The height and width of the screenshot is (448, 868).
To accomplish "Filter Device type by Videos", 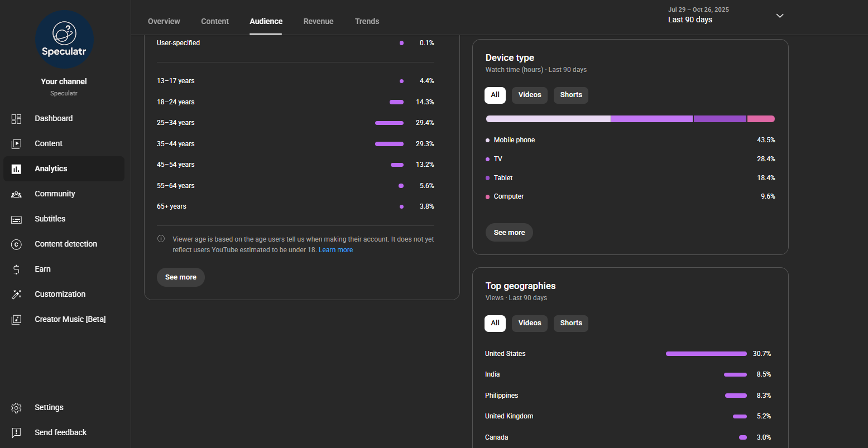I will coord(529,95).
